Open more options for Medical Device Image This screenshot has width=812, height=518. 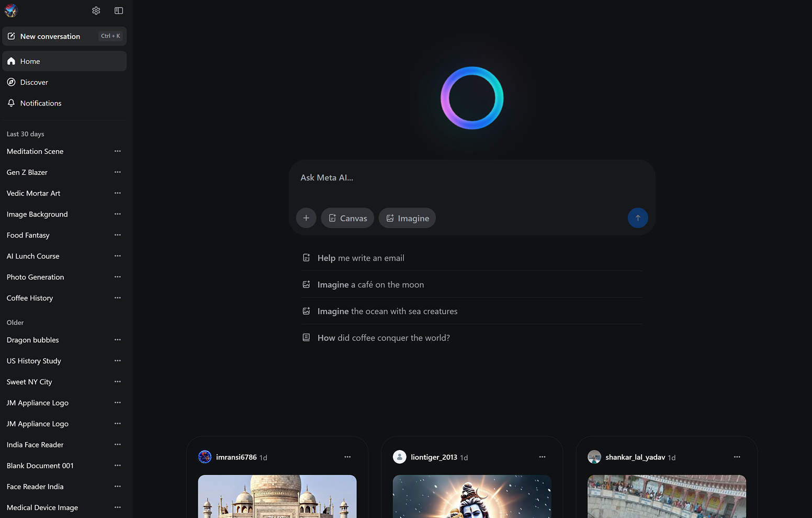(x=118, y=507)
